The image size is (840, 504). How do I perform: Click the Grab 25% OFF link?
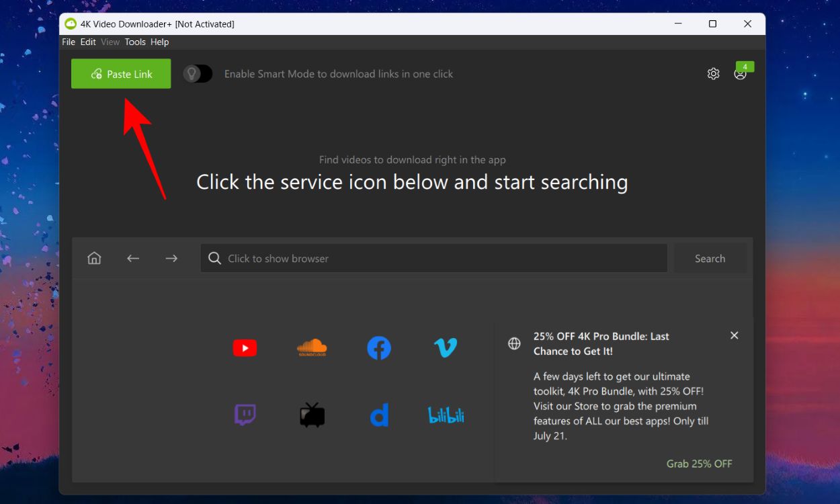click(x=699, y=463)
